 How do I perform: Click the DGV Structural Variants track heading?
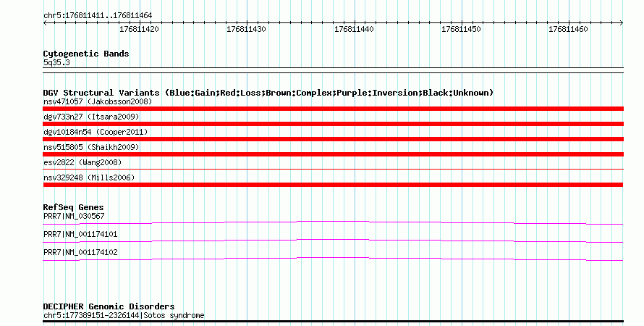268,93
